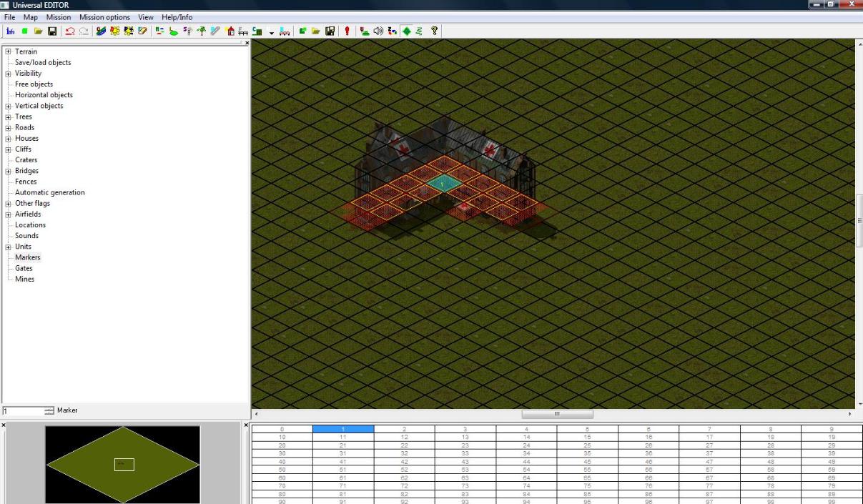Open the speaker sounds tool icon

pos(379,31)
